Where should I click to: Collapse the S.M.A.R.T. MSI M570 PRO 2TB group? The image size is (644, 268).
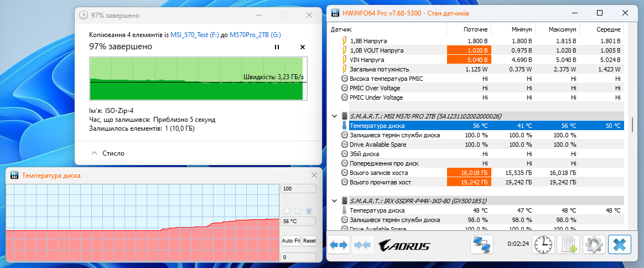[334, 116]
